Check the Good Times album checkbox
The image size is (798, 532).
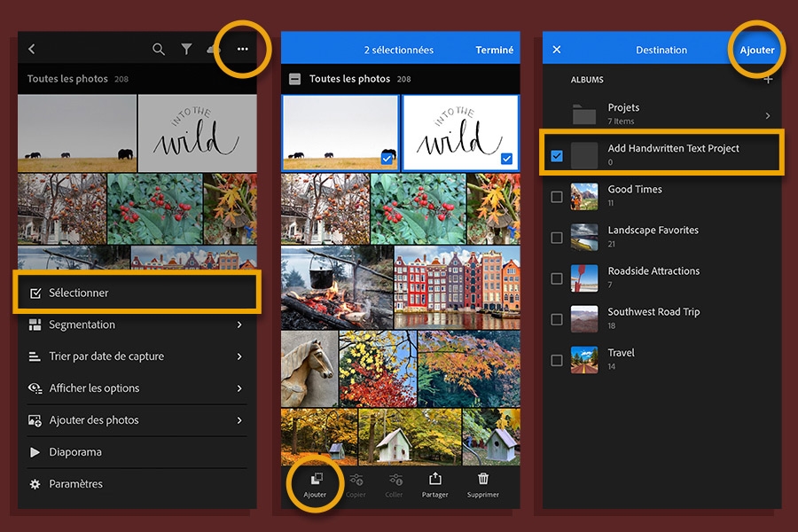pyautogui.click(x=558, y=196)
